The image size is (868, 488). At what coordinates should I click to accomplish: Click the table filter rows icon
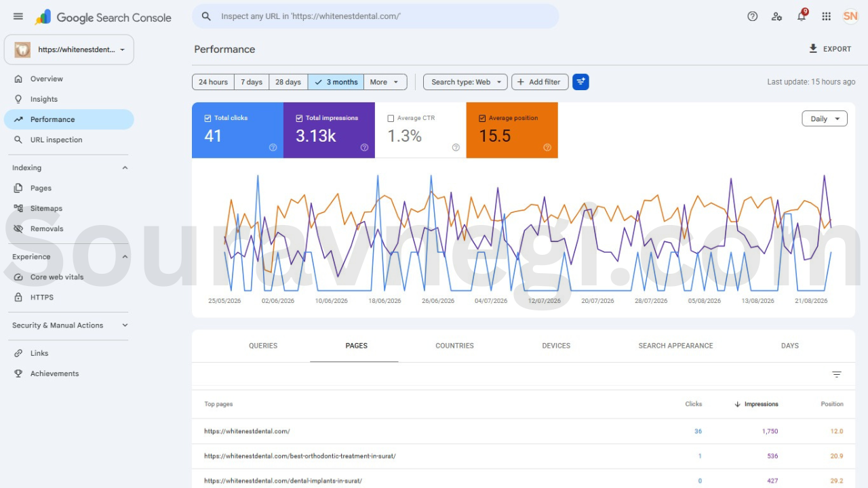click(837, 374)
